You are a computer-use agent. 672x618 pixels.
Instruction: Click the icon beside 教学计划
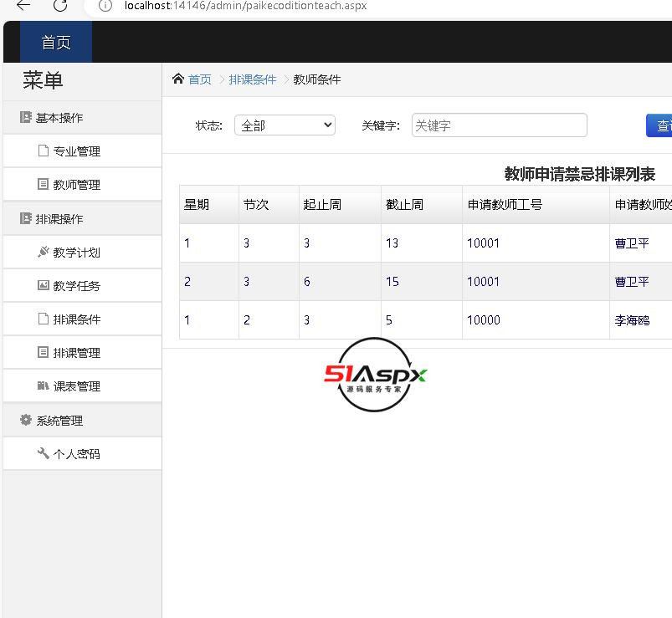click(x=44, y=252)
